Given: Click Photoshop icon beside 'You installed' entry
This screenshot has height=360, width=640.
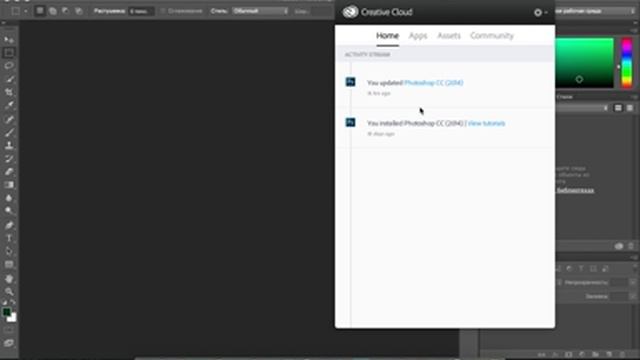Looking at the screenshot, I should (350, 122).
